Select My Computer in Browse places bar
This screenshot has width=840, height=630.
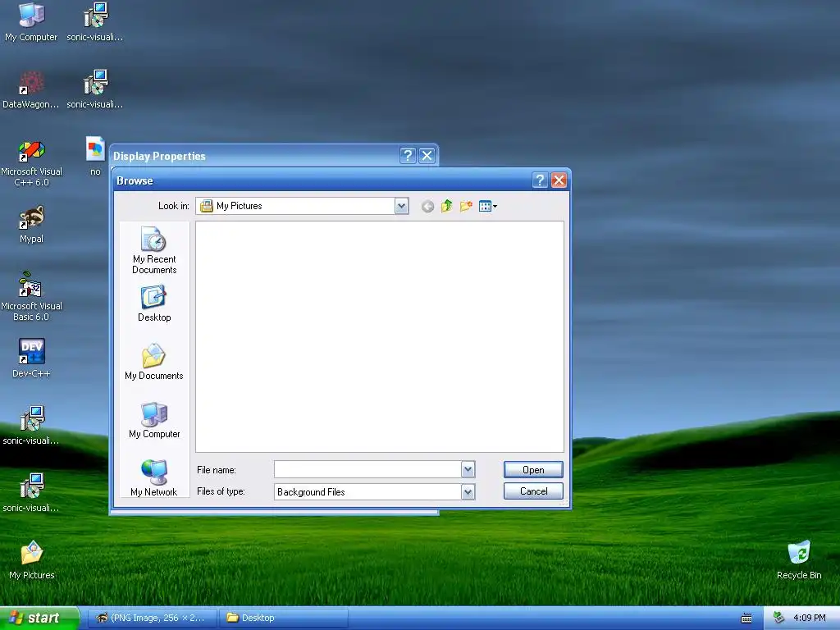154,421
